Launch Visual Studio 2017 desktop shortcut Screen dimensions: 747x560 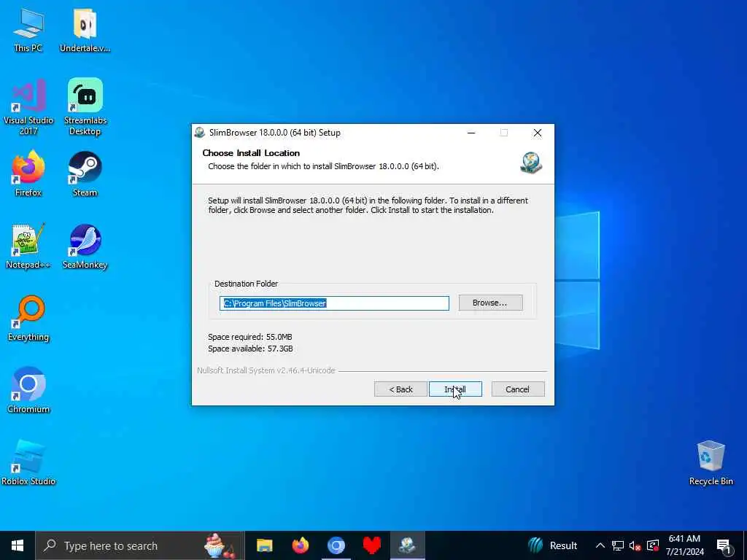tap(28, 106)
